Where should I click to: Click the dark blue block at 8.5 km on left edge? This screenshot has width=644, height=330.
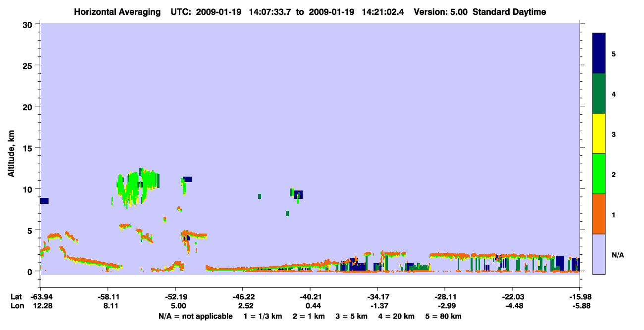click(44, 201)
